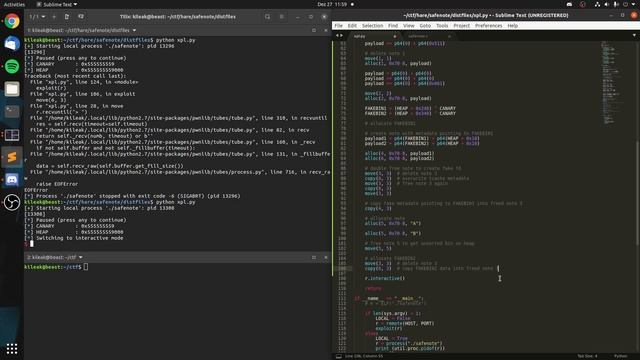Toggle Sublime side bar via status bar icon
640x360 pixels.
pos(338,356)
